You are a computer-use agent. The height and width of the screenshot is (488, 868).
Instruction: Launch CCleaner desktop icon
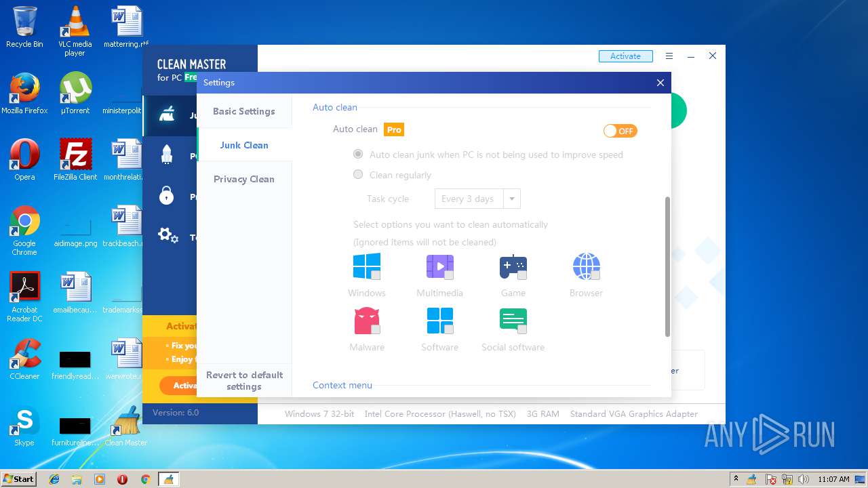[x=24, y=359]
